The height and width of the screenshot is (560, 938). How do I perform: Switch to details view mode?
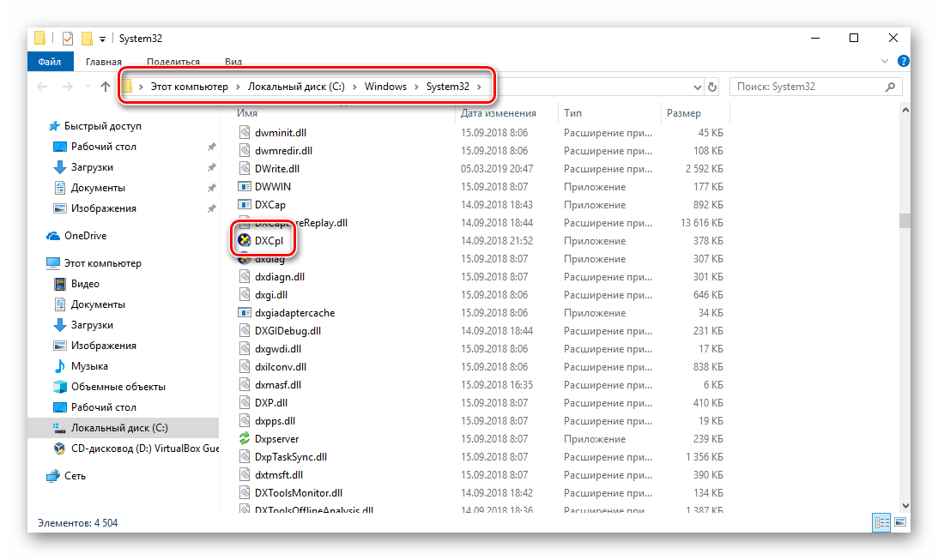[881, 521]
